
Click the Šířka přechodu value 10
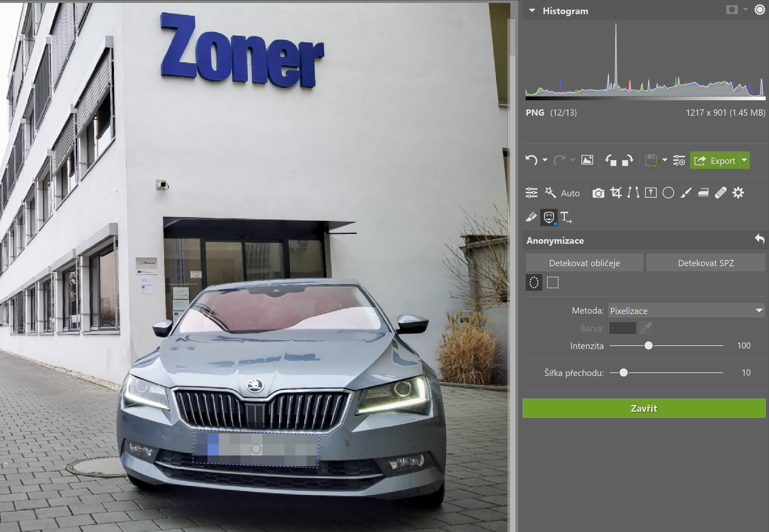point(746,373)
